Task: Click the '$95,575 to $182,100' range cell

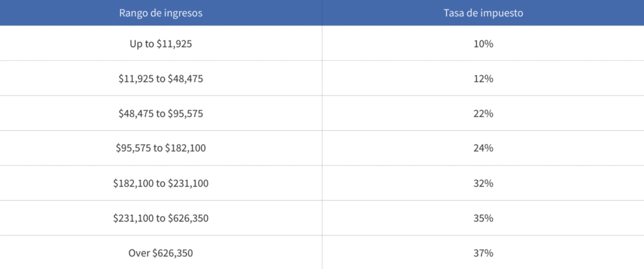Action: click(x=160, y=148)
